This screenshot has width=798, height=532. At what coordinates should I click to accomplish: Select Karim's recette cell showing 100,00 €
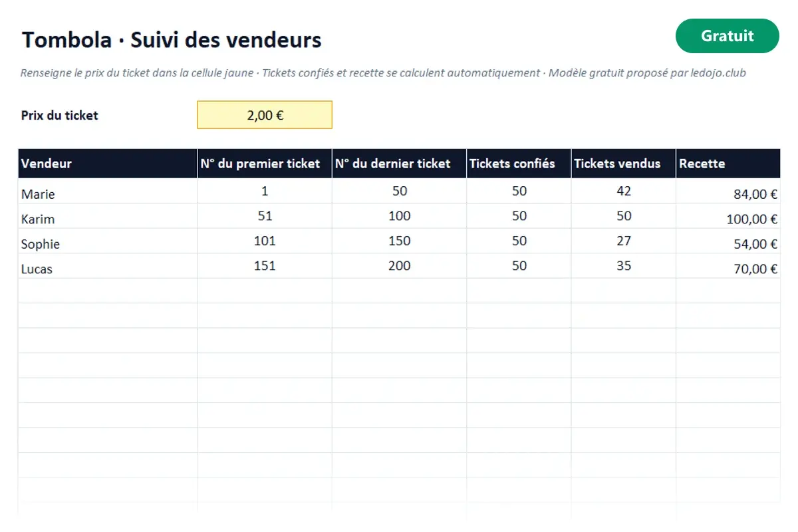[x=728, y=216]
